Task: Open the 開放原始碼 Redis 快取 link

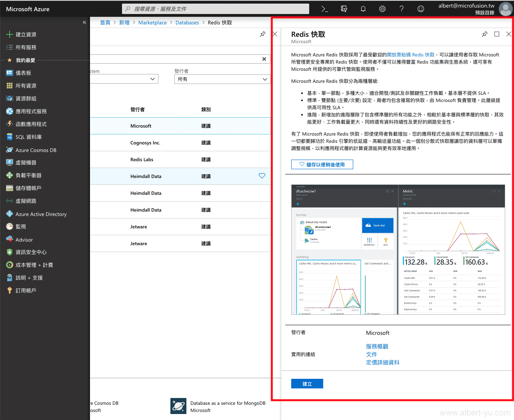Action: point(410,55)
